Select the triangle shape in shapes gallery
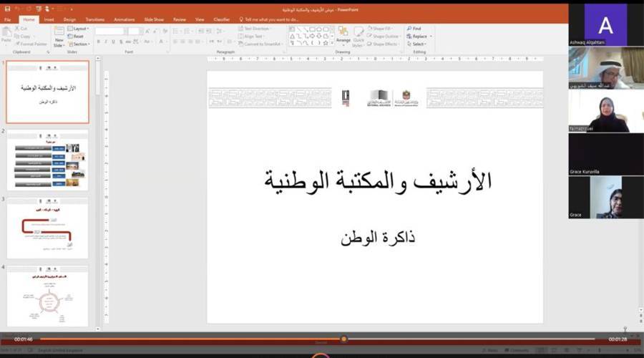 coord(293,37)
